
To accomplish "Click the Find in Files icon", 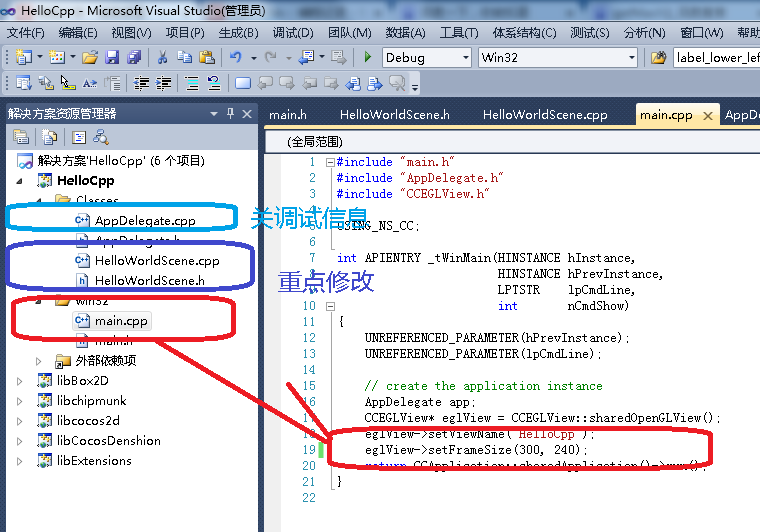I will 658,58.
